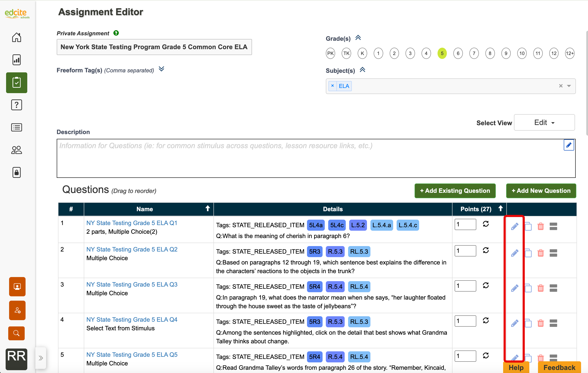Click the description edit pencil icon
The image size is (588, 373).
[569, 145]
